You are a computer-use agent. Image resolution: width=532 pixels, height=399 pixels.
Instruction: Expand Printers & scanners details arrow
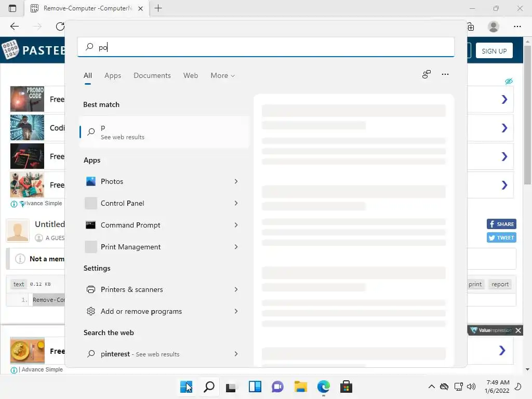click(236, 289)
